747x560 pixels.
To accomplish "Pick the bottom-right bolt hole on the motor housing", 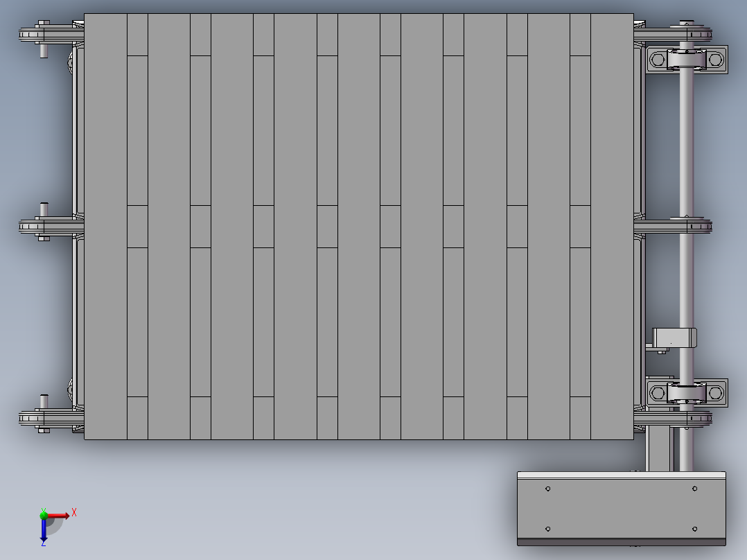I will (694, 529).
